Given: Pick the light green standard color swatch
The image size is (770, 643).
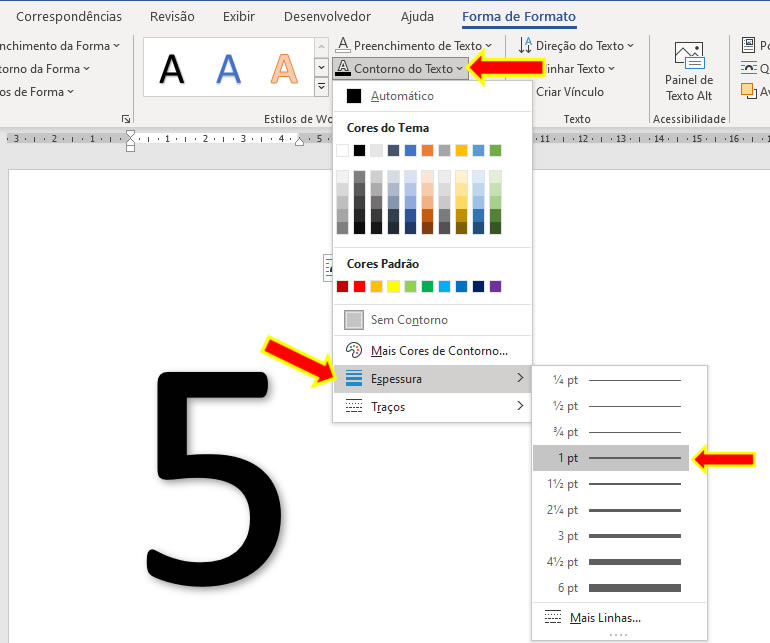Looking at the screenshot, I should (411, 286).
